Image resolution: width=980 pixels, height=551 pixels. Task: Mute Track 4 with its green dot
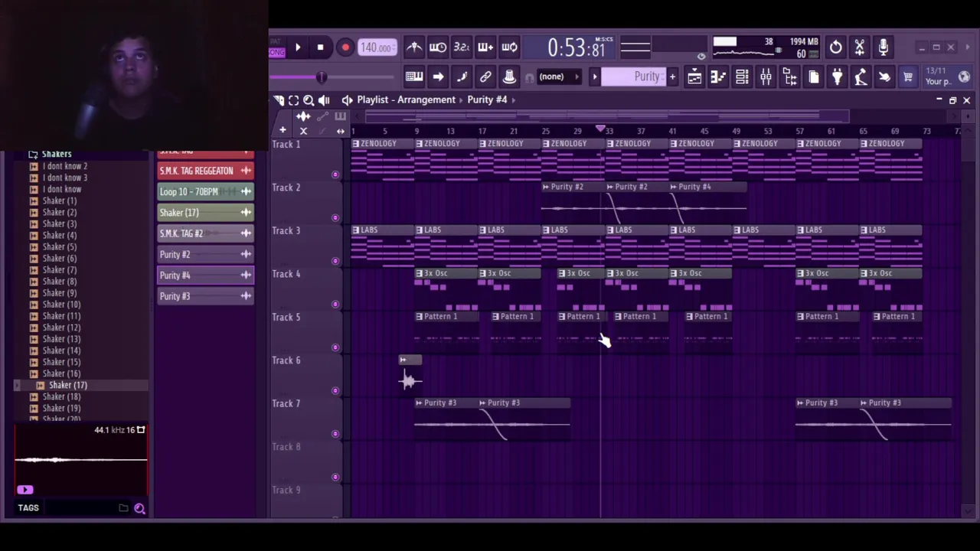click(x=335, y=305)
